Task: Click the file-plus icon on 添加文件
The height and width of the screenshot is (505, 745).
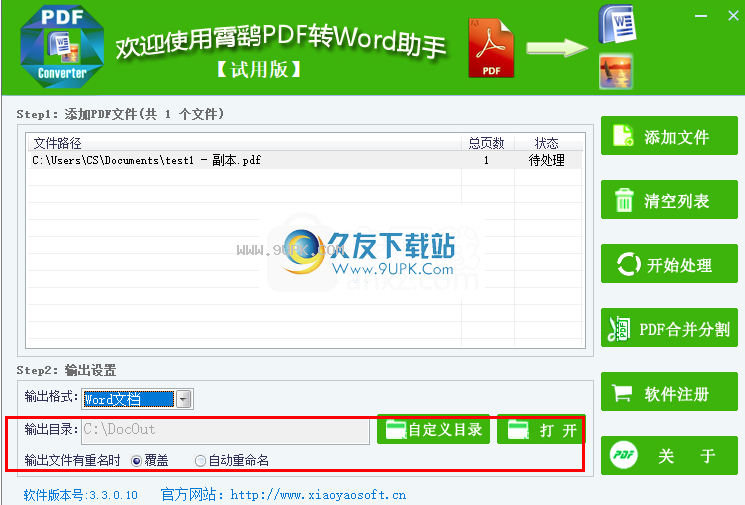Action: [x=623, y=136]
